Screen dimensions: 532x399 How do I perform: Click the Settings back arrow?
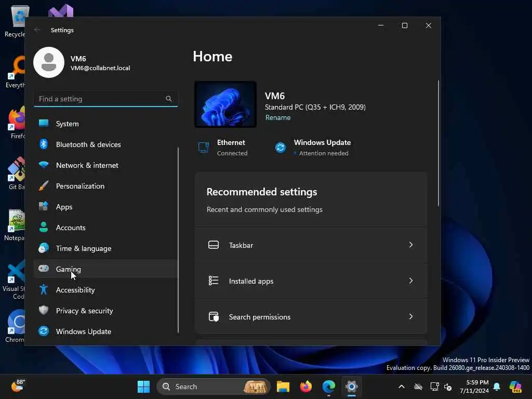point(37,30)
